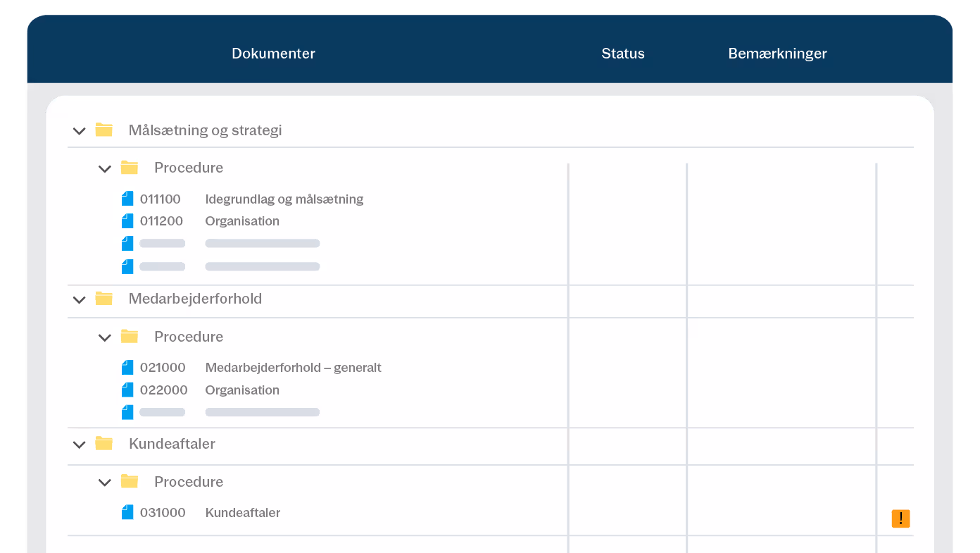Open Organisation document in row 022000

click(242, 390)
